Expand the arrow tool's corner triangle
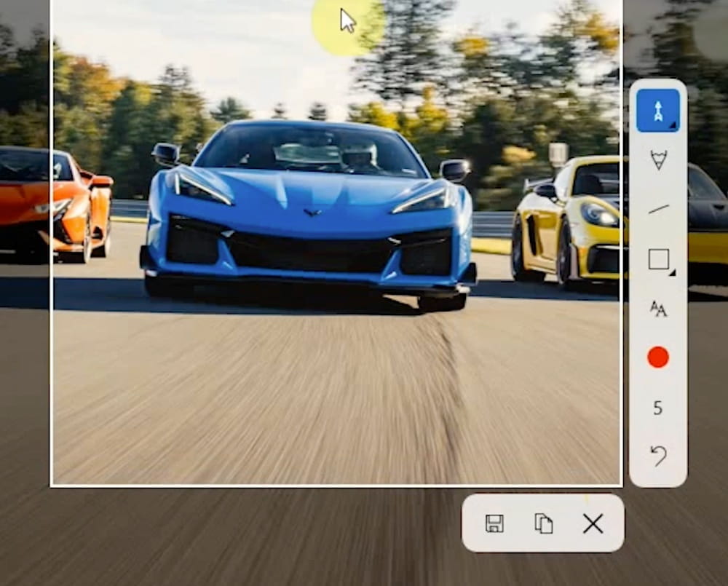Viewport: 728px width, 586px height. click(x=673, y=127)
